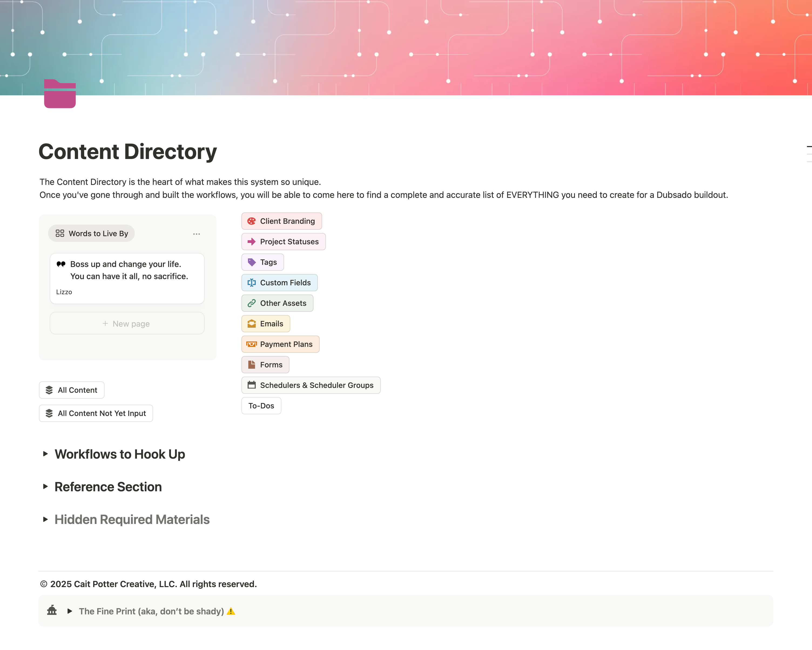The height and width of the screenshot is (650, 812).
Task: Add a New page to gallery
Action: point(127,324)
